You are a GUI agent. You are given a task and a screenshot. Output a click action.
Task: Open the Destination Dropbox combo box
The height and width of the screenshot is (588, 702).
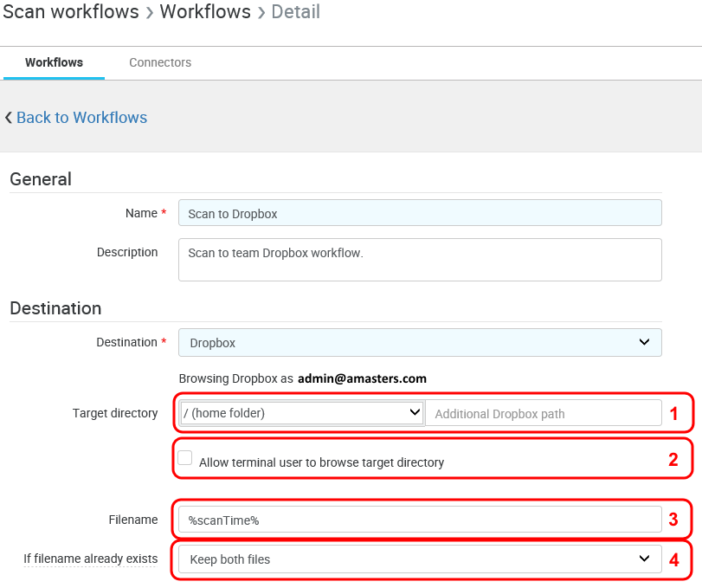(x=420, y=342)
